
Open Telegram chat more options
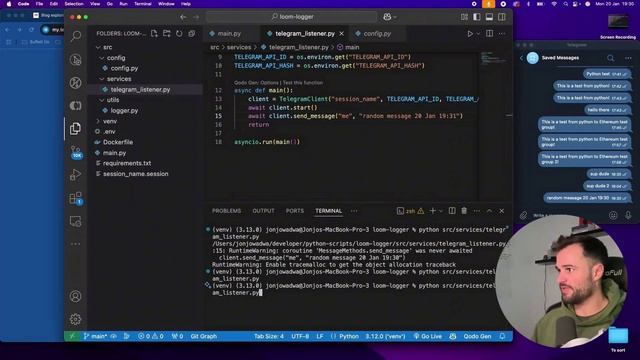(x=628, y=58)
